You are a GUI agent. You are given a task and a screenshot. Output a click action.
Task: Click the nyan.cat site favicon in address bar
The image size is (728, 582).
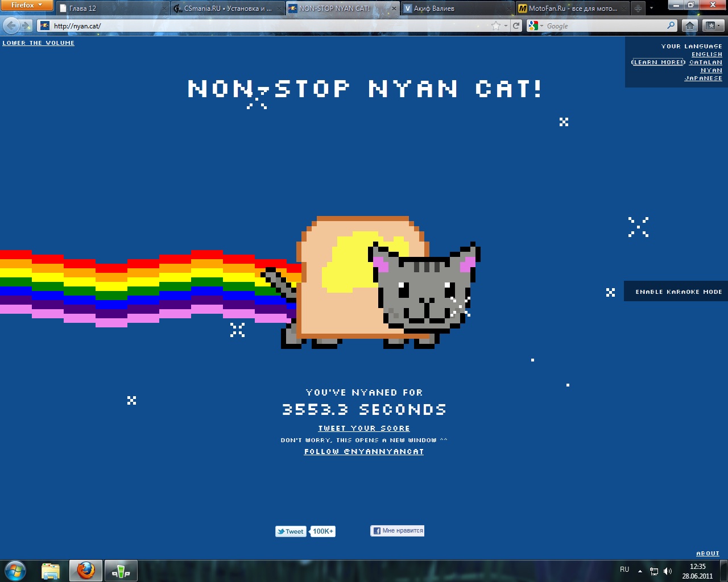45,26
